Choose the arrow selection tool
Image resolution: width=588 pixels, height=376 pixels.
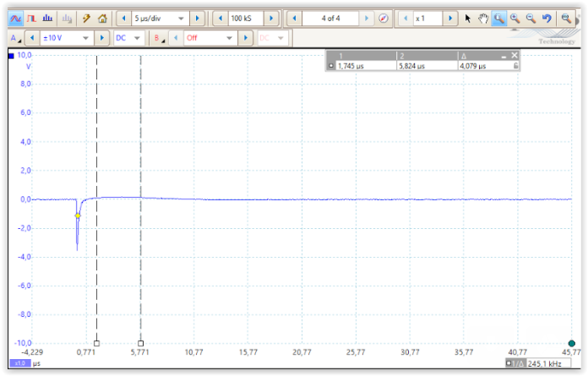[x=468, y=18]
